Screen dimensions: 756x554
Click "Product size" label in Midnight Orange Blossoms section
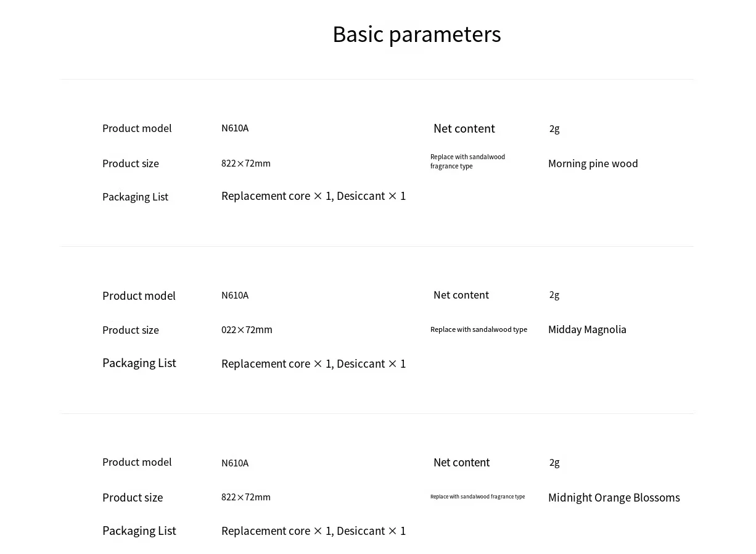pos(133,497)
